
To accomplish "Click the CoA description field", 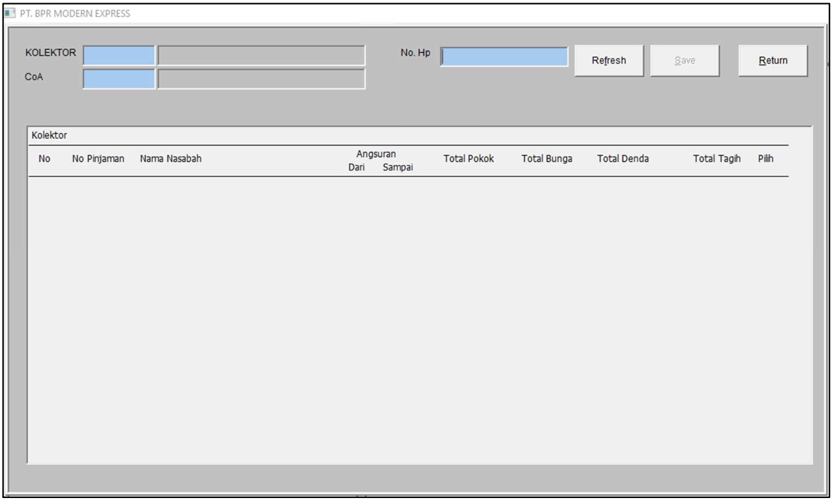I will tap(261, 79).
